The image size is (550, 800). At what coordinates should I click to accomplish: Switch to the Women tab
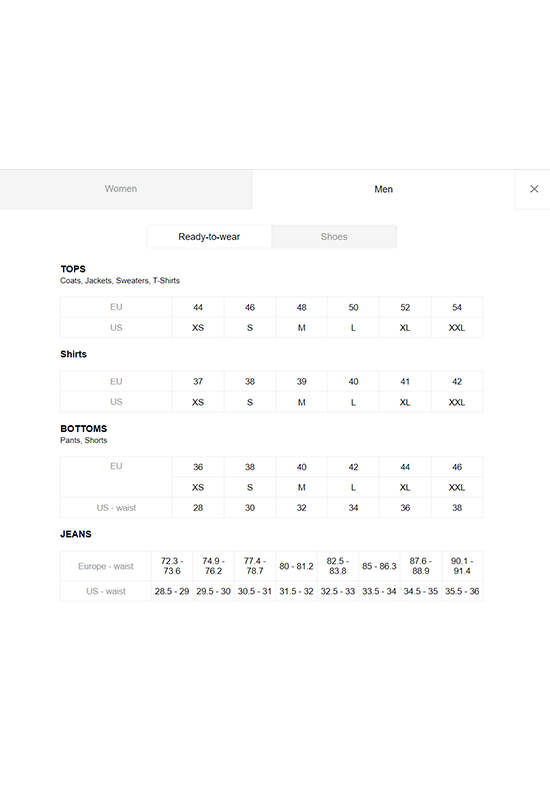click(121, 189)
